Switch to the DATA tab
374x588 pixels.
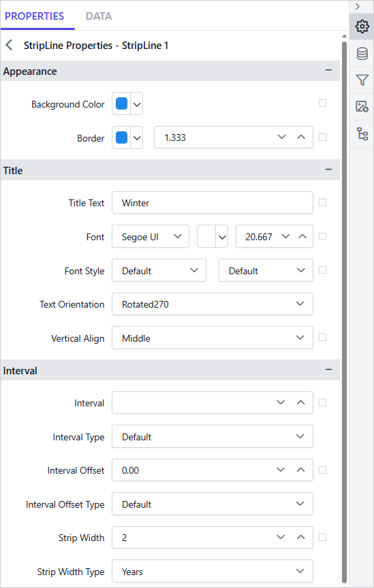(x=99, y=16)
